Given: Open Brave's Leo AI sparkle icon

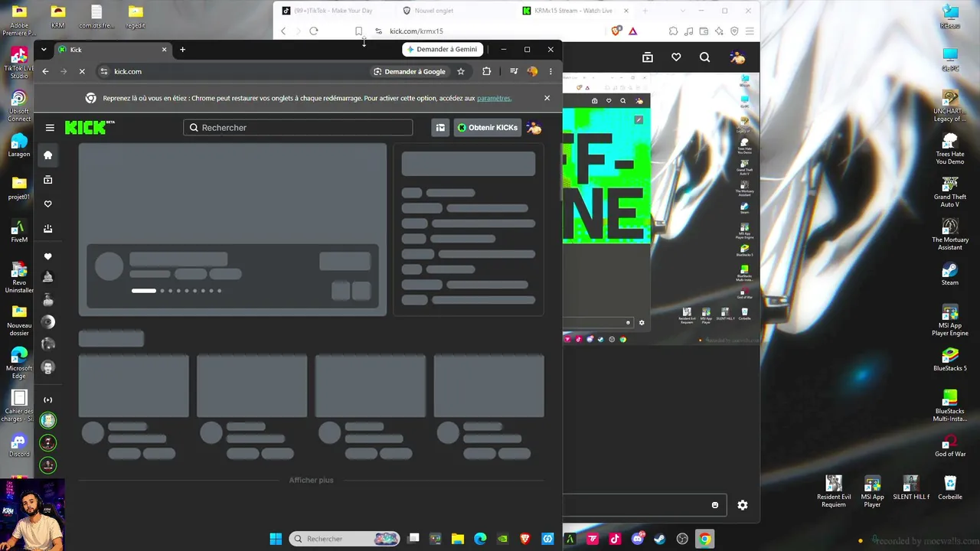Looking at the screenshot, I should click(719, 31).
